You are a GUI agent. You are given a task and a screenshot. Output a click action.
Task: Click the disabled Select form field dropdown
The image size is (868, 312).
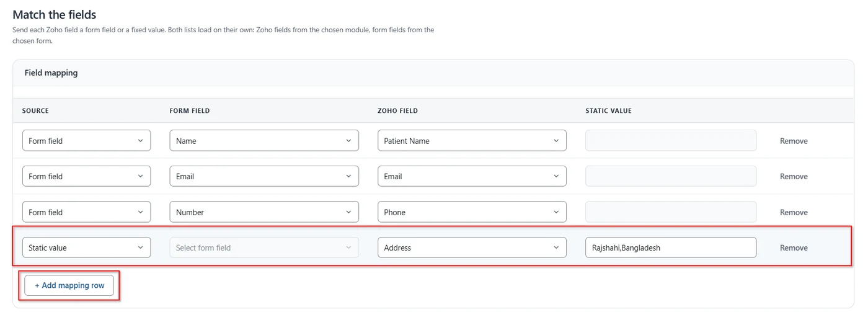pos(264,247)
